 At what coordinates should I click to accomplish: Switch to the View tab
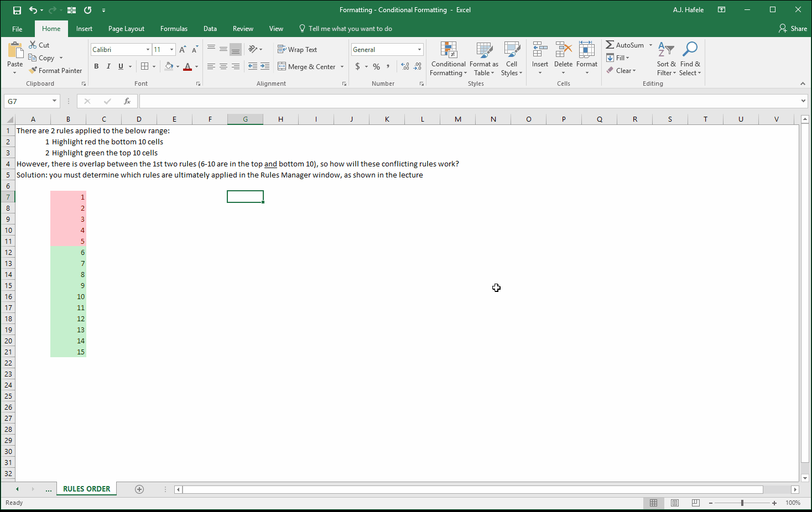pos(276,29)
